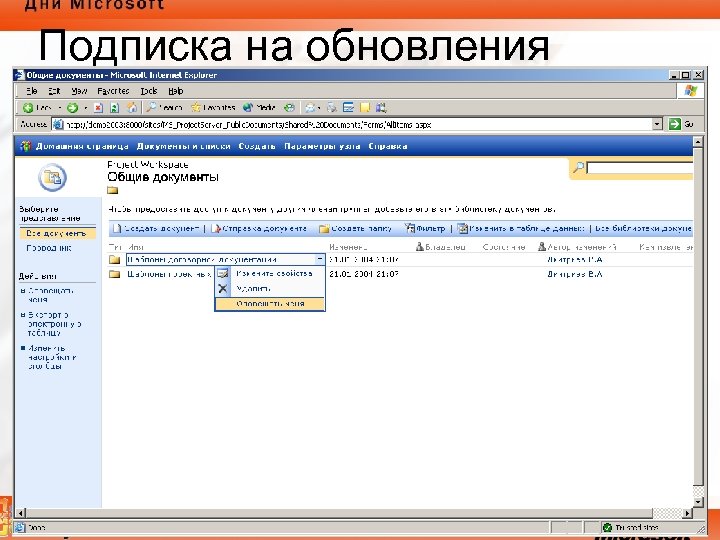Click Изменить в таблице данных
This screenshot has height=540, width=720.
point(521,228)
